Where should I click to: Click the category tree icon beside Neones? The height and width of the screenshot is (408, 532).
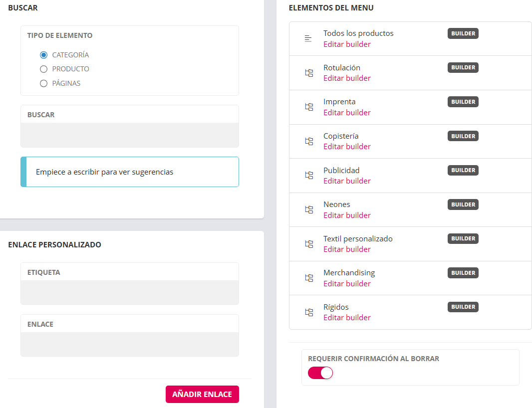[x=309, y=210]
